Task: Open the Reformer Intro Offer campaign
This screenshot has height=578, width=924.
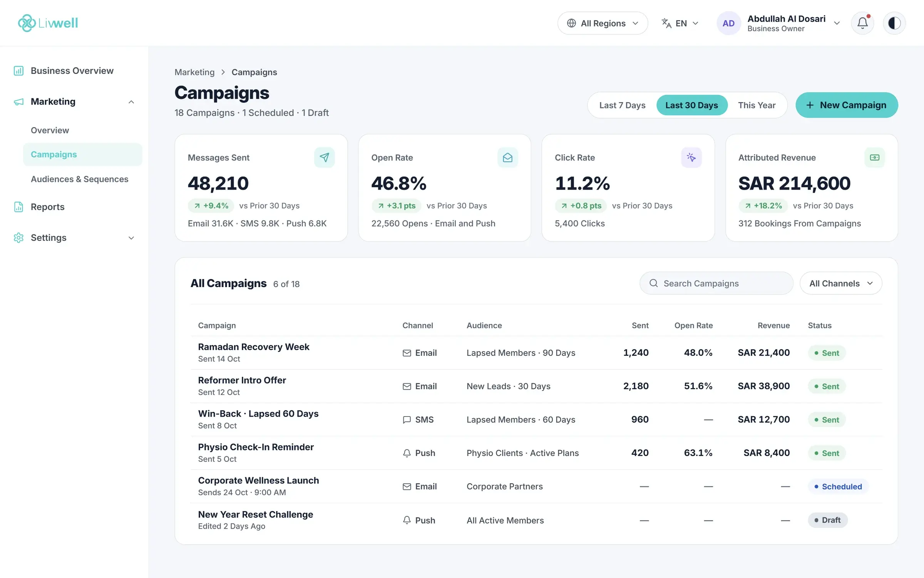Action: [242, 380]
